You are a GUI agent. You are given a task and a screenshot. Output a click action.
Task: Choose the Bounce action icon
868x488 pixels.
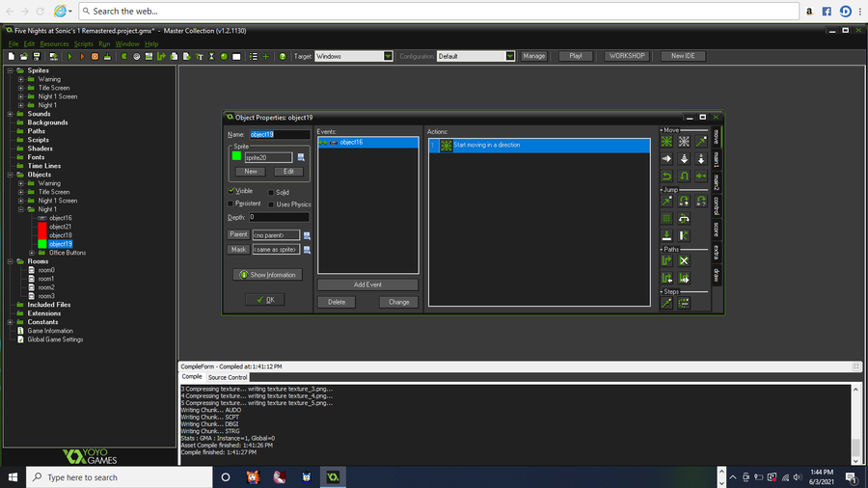pos(684,235)
